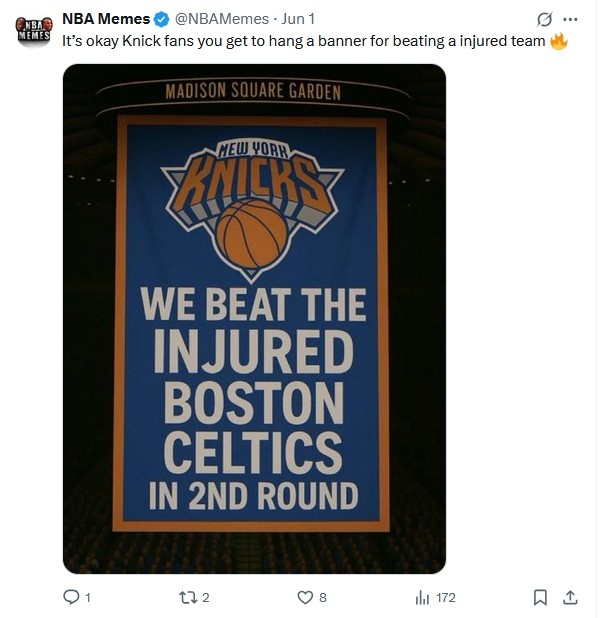
Task: Click the reply speech bubble icon
Action: pos(70,597)
